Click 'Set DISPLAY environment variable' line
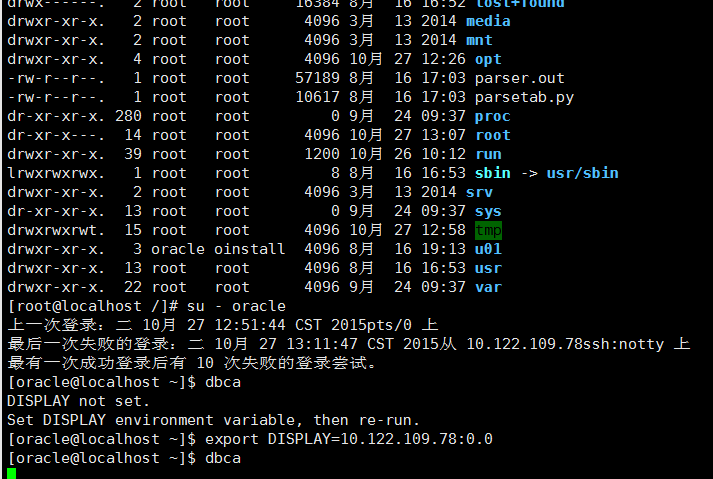 point(213,420)
